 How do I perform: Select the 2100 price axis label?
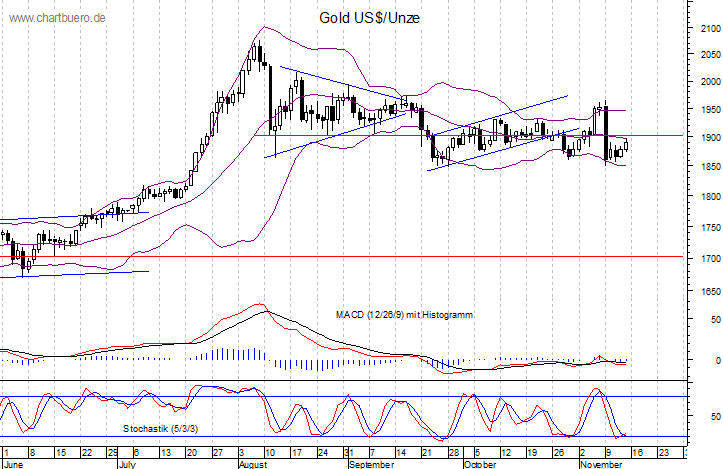pyautogui.click(x=711, y=29)
